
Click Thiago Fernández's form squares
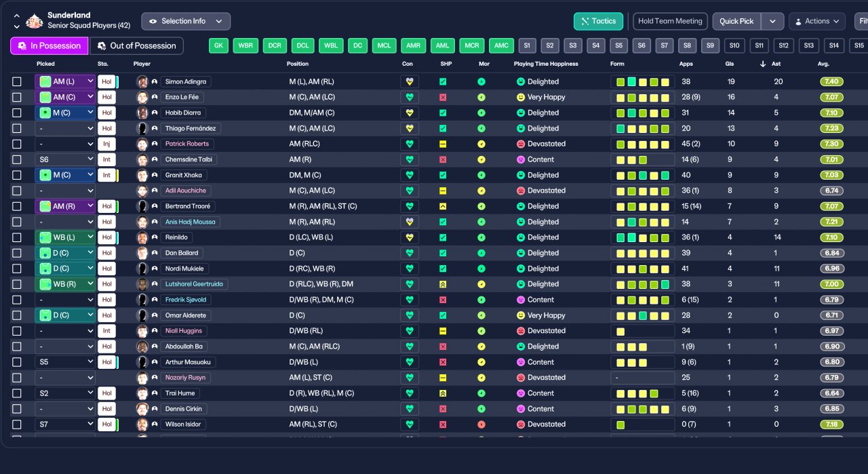pos(642,128)
